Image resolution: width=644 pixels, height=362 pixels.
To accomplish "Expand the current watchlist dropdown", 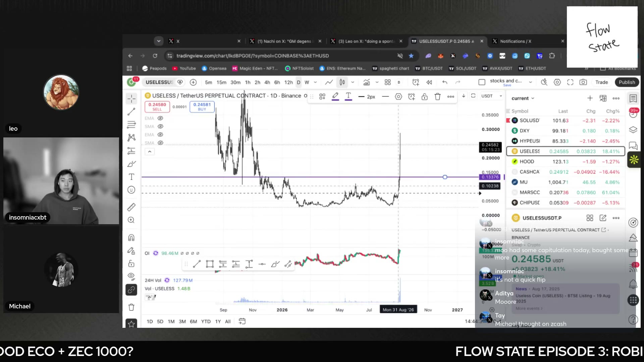I will pyautogui.click(x=523, y=98).
